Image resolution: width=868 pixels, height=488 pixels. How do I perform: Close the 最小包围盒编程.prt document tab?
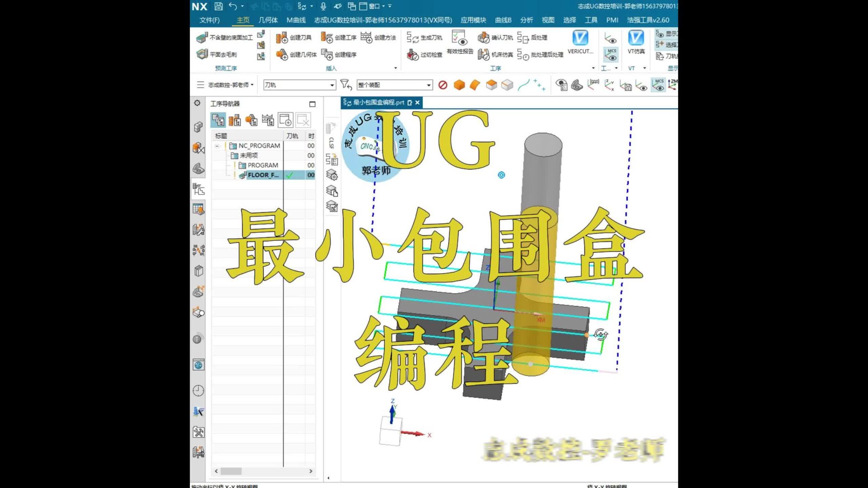tap(417, 102)
